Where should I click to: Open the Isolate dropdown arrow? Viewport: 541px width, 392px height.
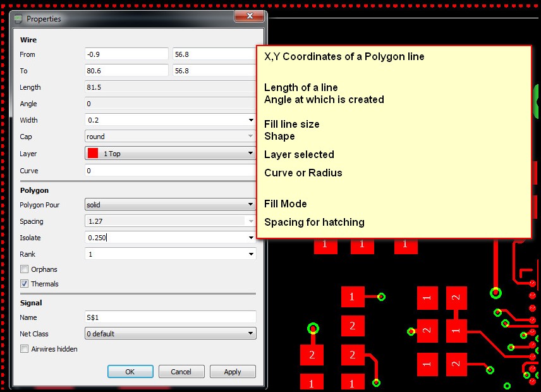[251, 238]
